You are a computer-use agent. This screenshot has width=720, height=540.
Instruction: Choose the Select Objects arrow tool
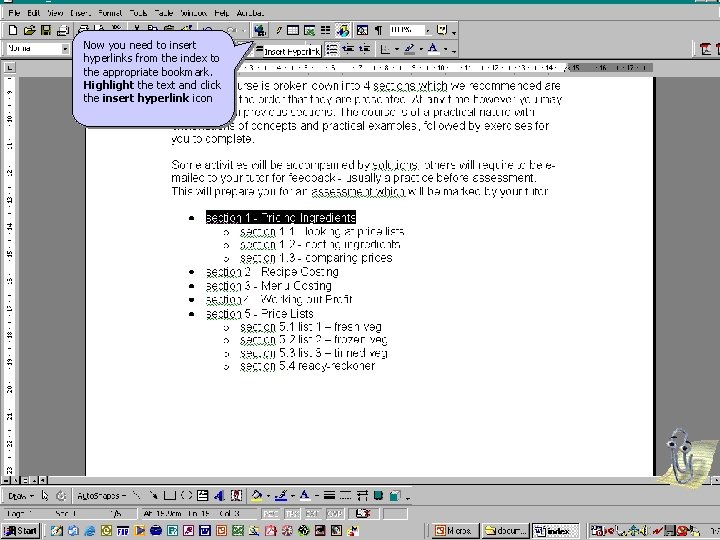point(45,495)
